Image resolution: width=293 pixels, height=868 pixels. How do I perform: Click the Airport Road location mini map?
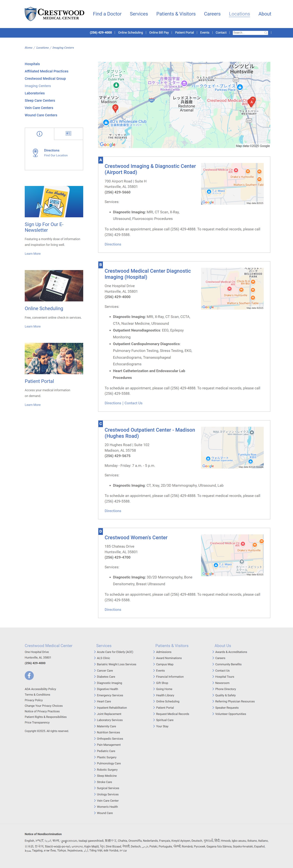(x=232, y=184)
